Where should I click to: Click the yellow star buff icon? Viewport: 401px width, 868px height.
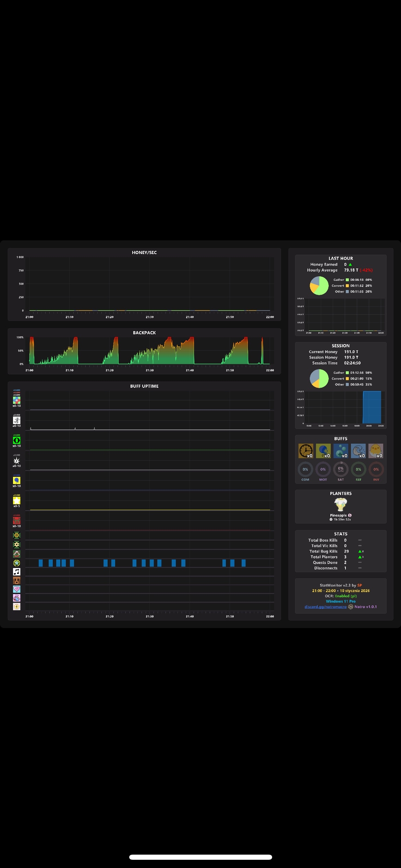pos(16,501)
